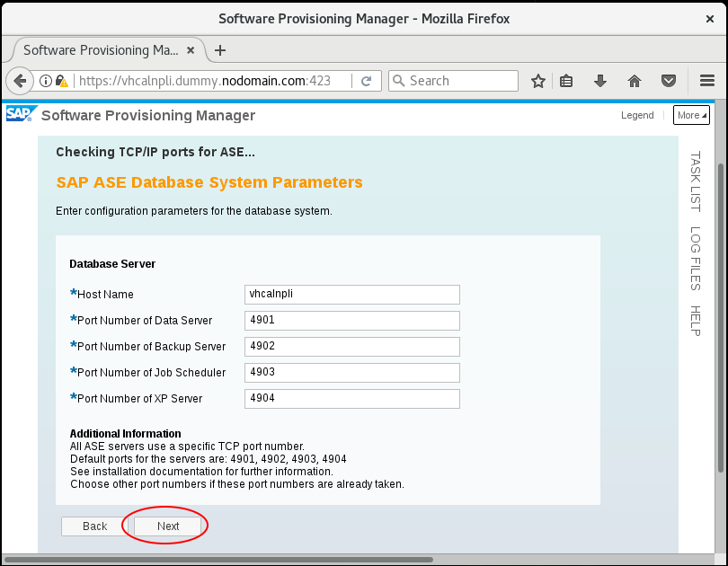Click the SAP logo

(x=21, y=114)
